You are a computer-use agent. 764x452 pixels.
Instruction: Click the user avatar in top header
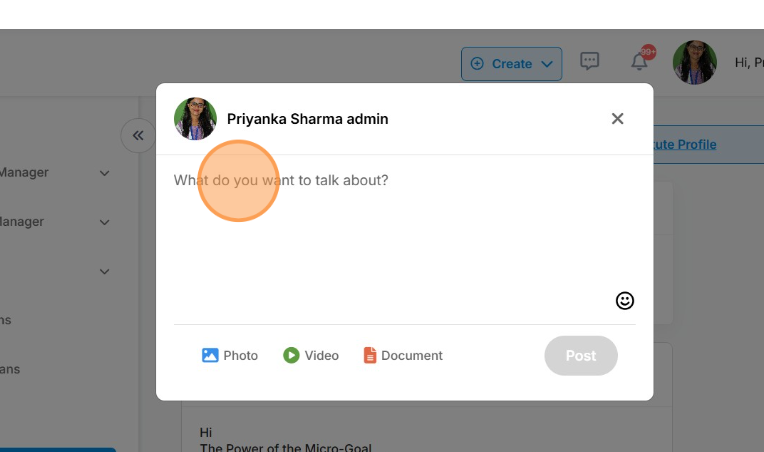click(x=694, y=62)
